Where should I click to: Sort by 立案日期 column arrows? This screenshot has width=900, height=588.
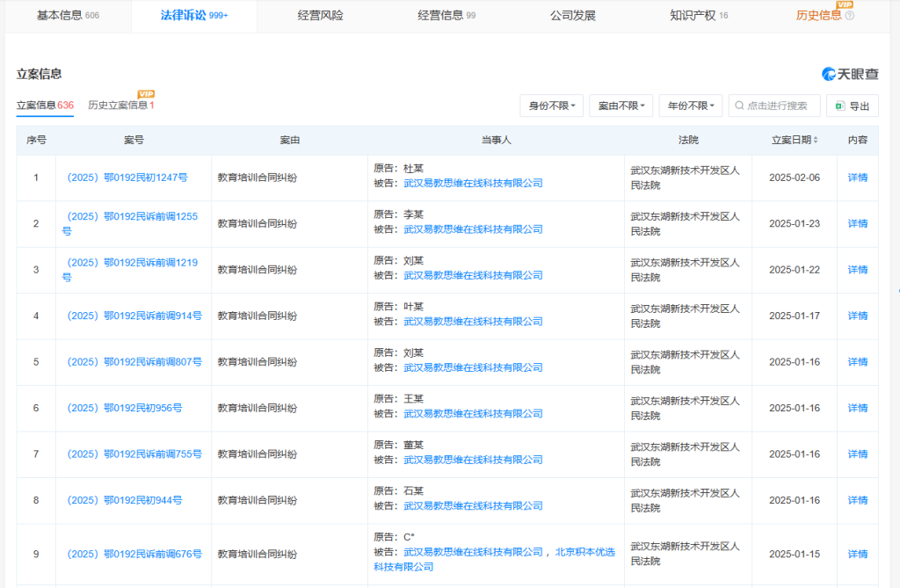[816, 140]
